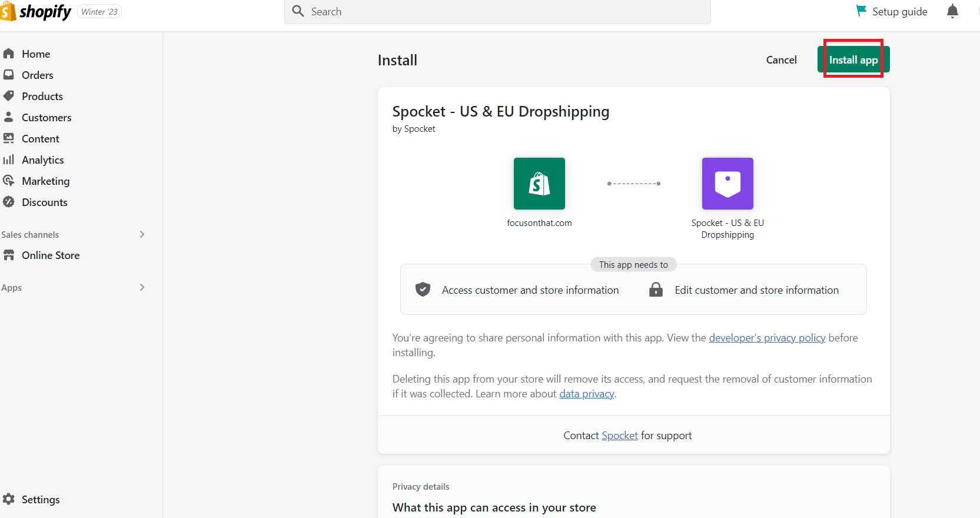Image resolution: width=980 pixels, height=518 pixels.
Task: Click the search magnifier icon
Action: click(298, 11)
